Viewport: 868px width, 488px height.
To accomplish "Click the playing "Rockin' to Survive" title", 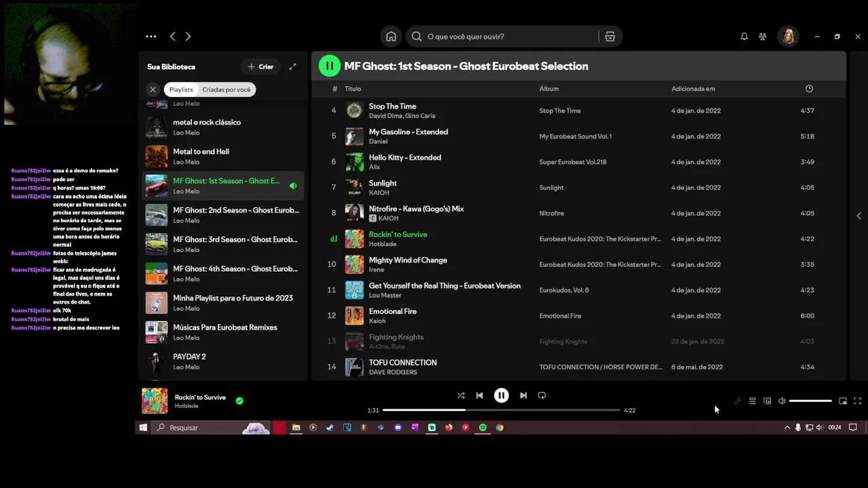I will pos(398,235).
